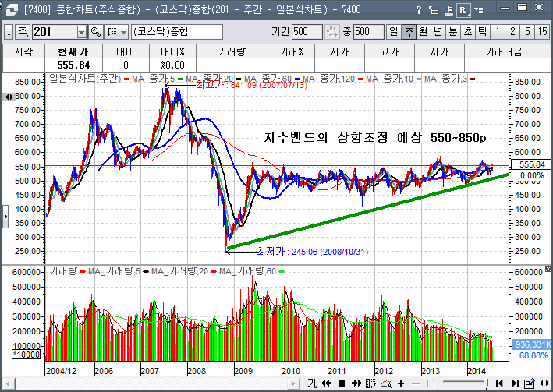The width and height of the screenshot is (553, 392).
Task: Close the volume panel with the X icon
Action: tap(548, 269)
